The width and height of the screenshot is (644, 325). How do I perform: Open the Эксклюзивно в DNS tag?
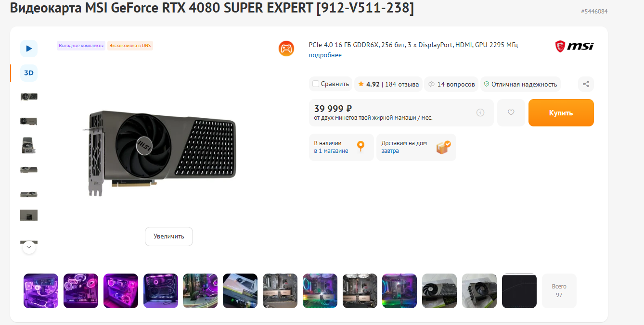pyautogui.click(x=130, y=46)
